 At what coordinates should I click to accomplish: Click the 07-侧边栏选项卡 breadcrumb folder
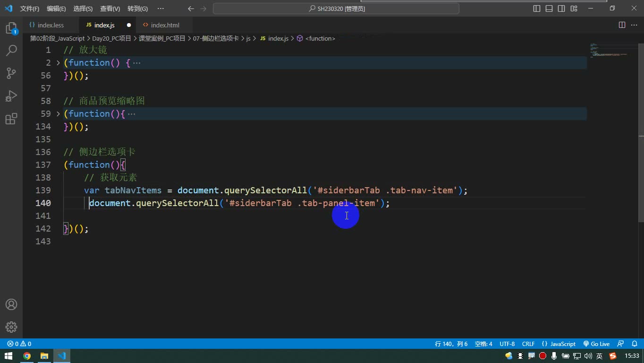coord(216,38)
